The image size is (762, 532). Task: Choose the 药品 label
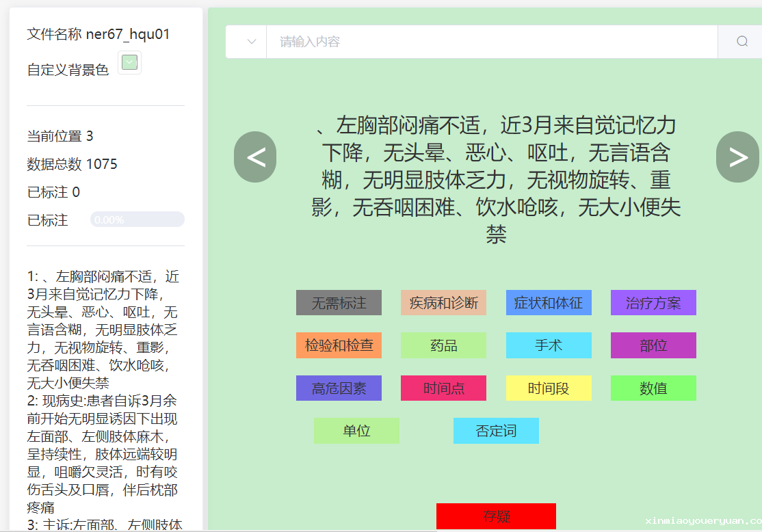click(443, 345)
